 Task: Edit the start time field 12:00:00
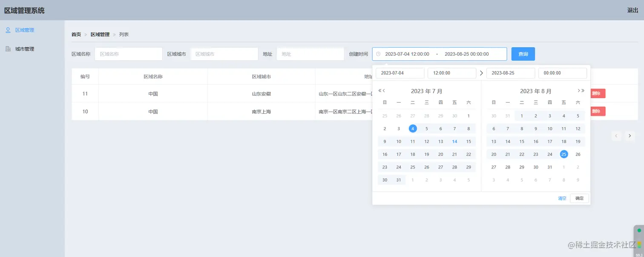(x=452, y=73)
